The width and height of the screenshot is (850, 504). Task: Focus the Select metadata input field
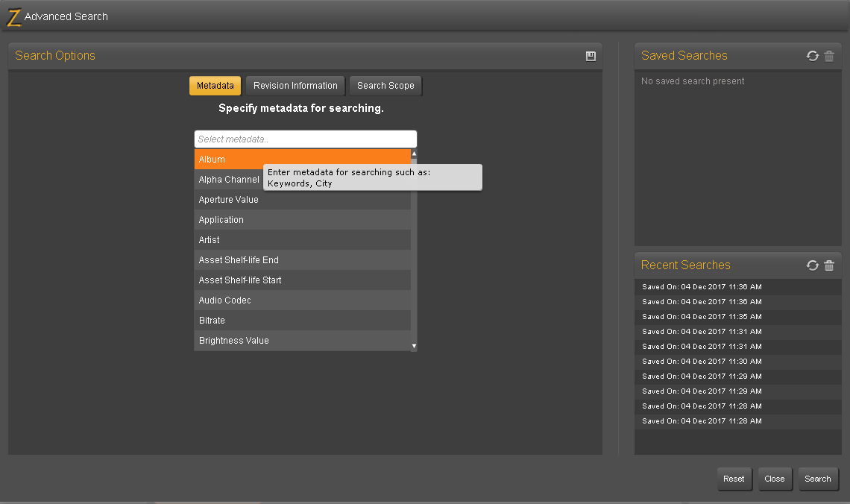pyautogui.click(x=306, y=139)
